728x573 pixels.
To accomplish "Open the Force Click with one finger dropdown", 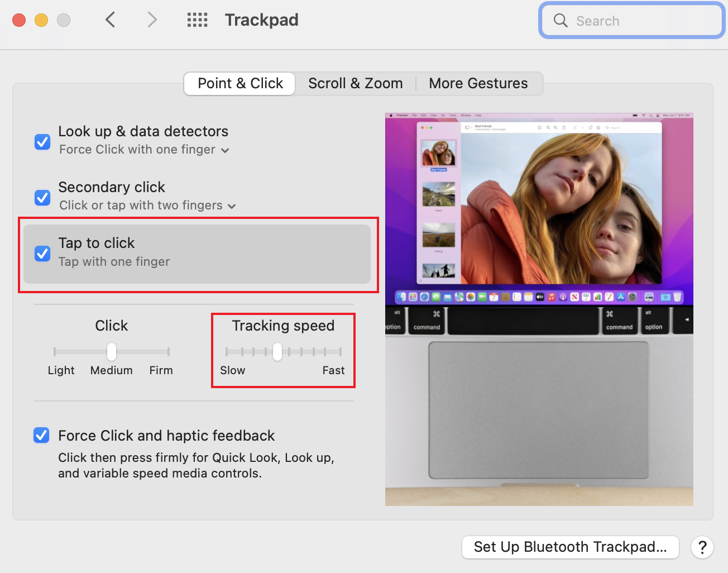I will [x=225, y=150].
